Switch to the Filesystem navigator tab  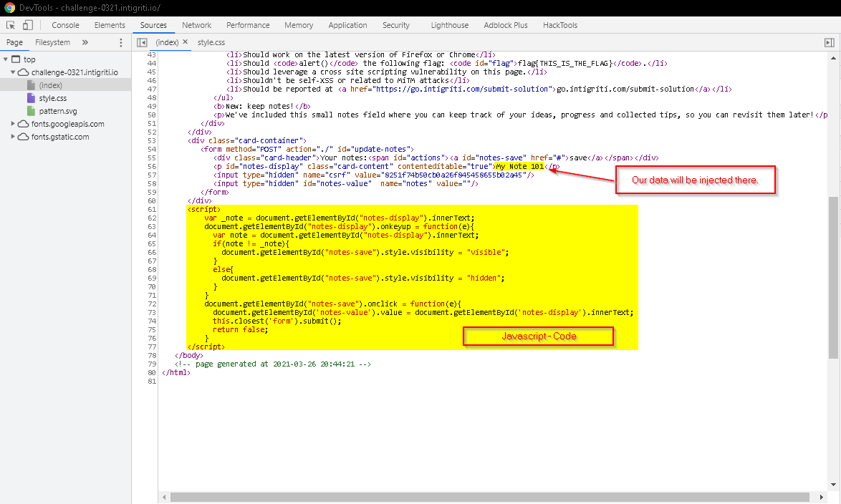click(52, 42)
